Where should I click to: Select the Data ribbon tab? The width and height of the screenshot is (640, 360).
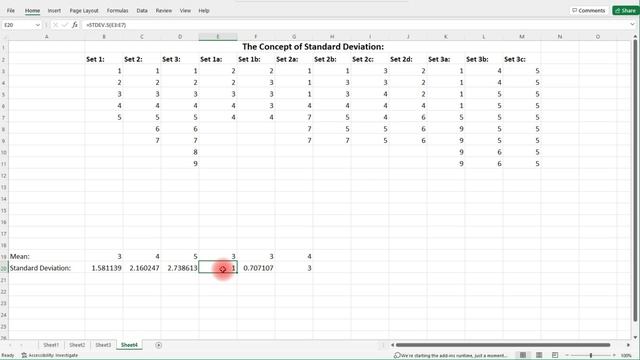[x=142, y=11]
